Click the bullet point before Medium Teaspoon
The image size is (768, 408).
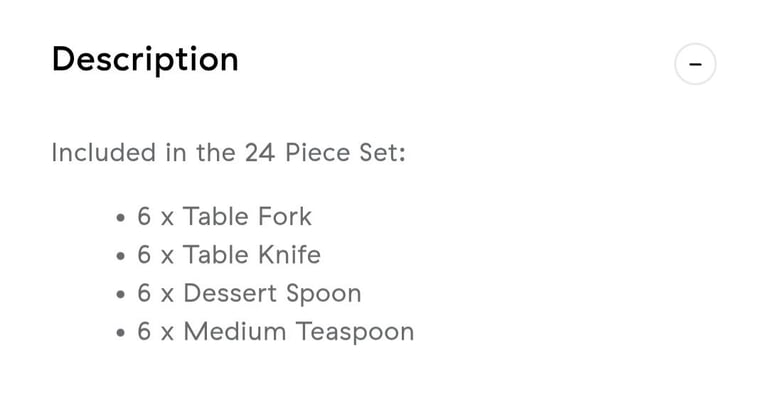(121, 333)
